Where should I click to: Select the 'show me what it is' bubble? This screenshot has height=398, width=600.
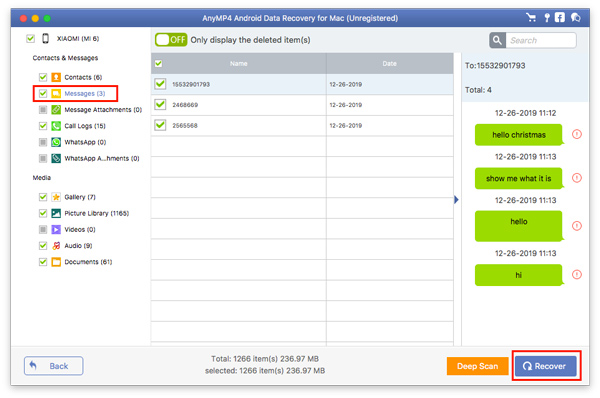point(519,178)
